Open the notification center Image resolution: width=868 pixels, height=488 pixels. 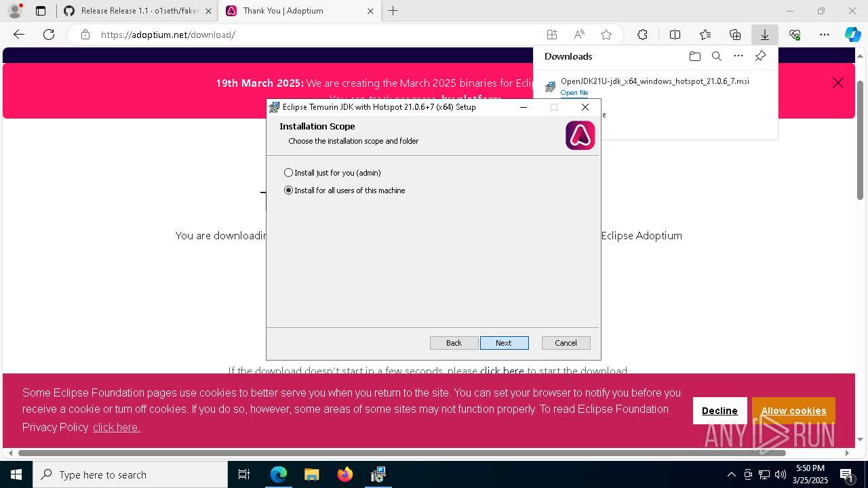pyautogui.click(x=847, y=474)
